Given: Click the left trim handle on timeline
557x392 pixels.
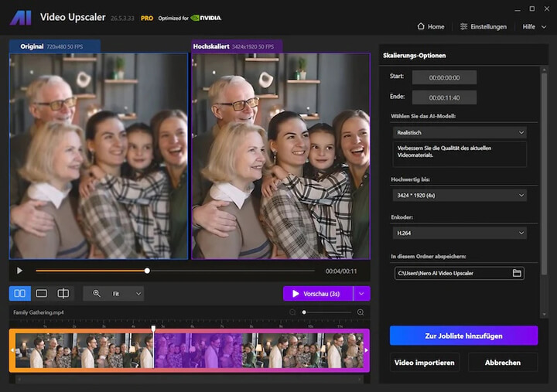Looking at the screenshot, I should pyautogui.click(x=12, y=350).
